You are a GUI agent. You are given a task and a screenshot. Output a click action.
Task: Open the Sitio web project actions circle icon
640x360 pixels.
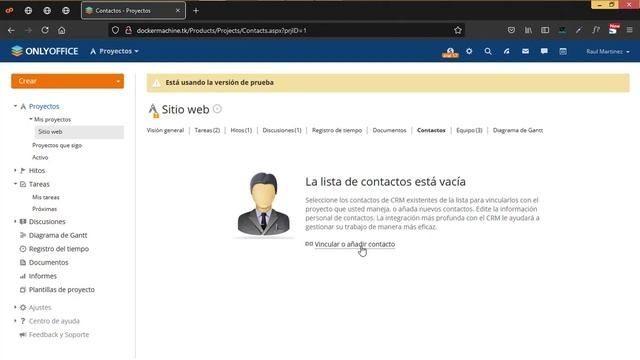(x=218, y=109)
